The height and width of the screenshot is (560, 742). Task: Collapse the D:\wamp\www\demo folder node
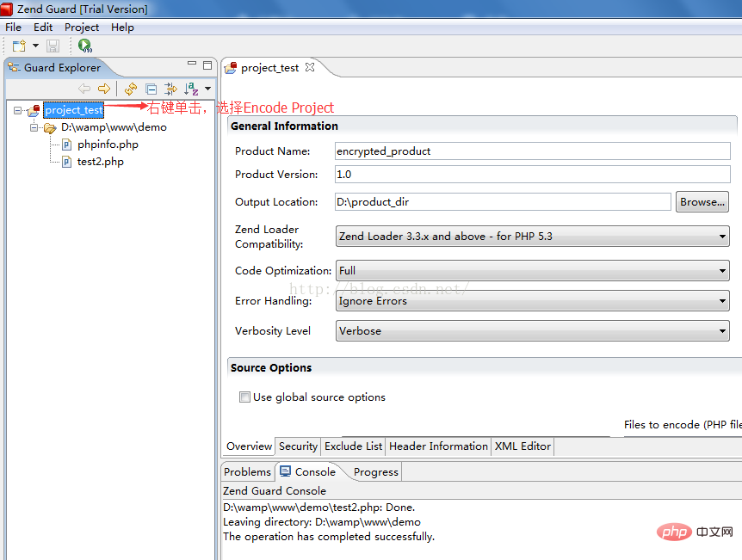[34, 127]
